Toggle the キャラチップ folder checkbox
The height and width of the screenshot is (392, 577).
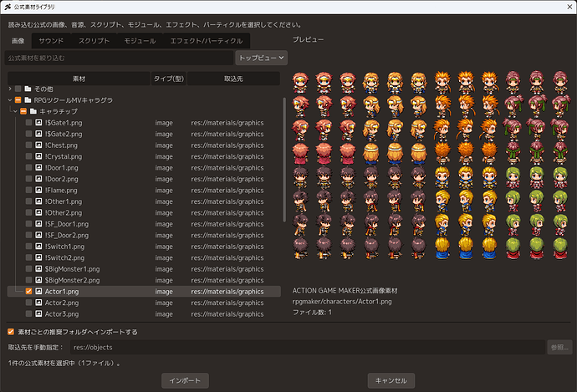[x=23, y=111]
